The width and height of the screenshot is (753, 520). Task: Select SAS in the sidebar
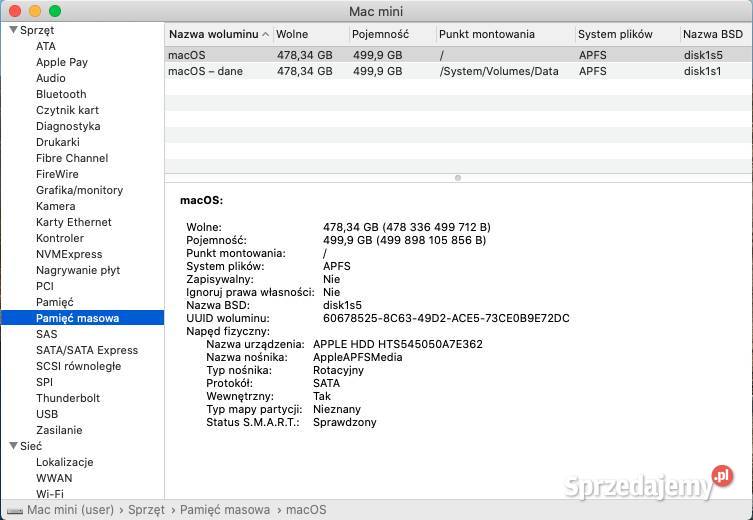[47, 334]
